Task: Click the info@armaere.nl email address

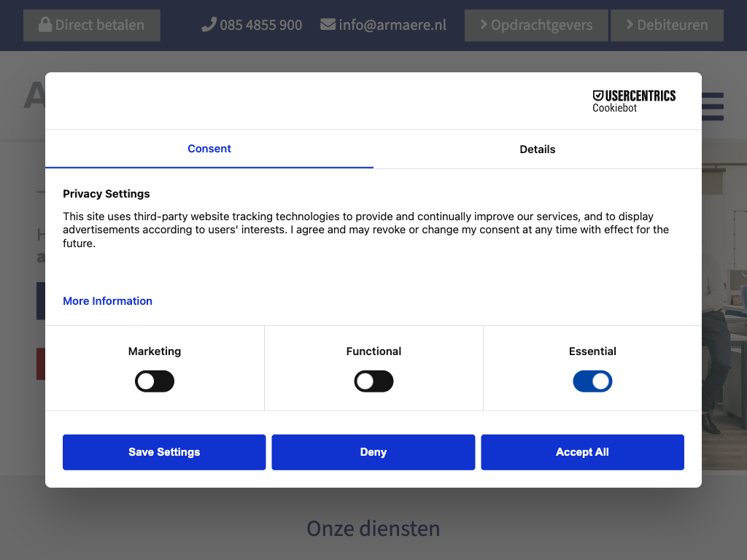Action: [x=392, y=25]
